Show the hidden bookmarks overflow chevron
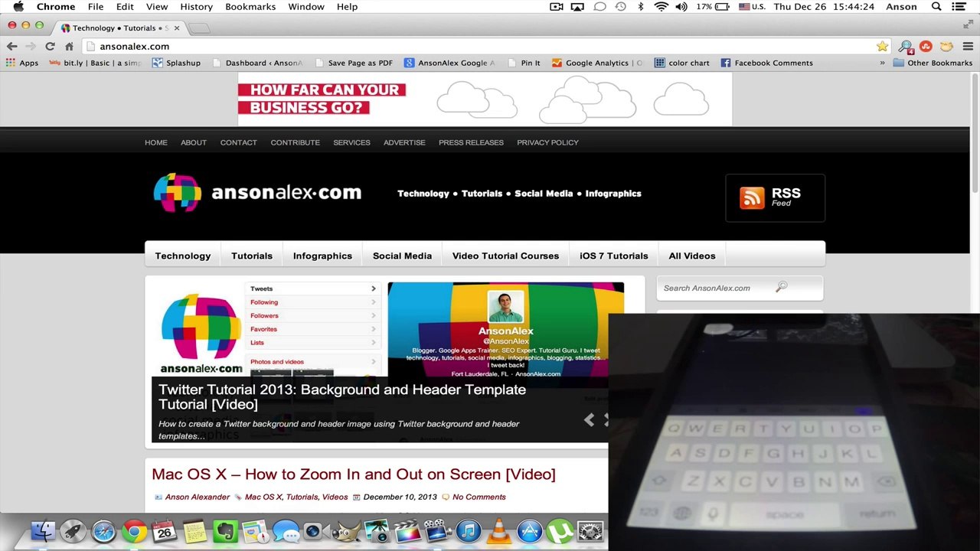The image size is (980, 551). pyautogui.click(x=882, y=63)
